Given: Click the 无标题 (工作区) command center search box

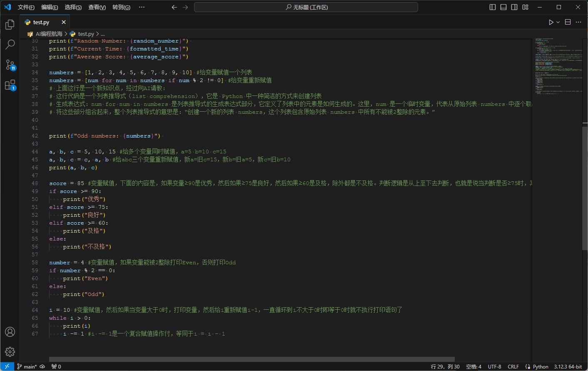Looking at the screenshot, I should [x=306, y=7].
